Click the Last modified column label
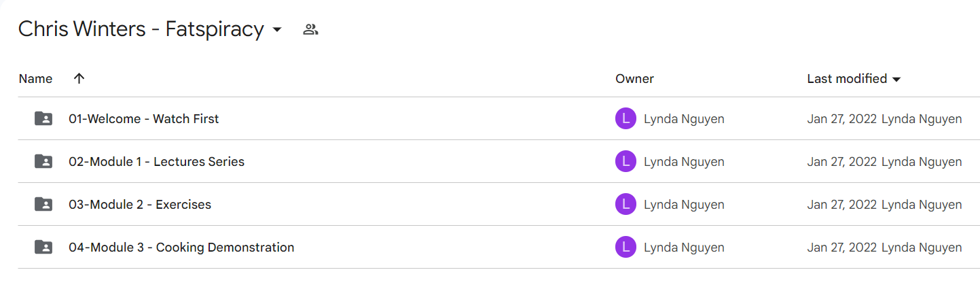Image resolution: width=980 pixels, height=287 pixels. 847,78
